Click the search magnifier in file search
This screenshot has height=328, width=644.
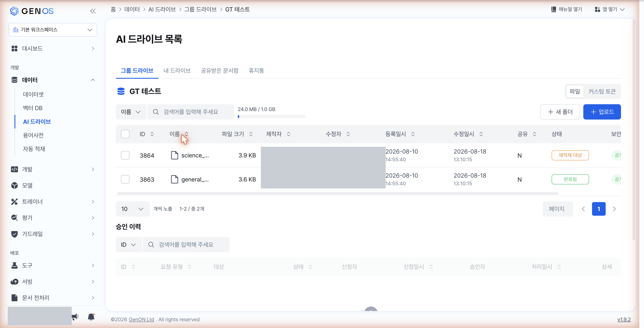(156, 112)
